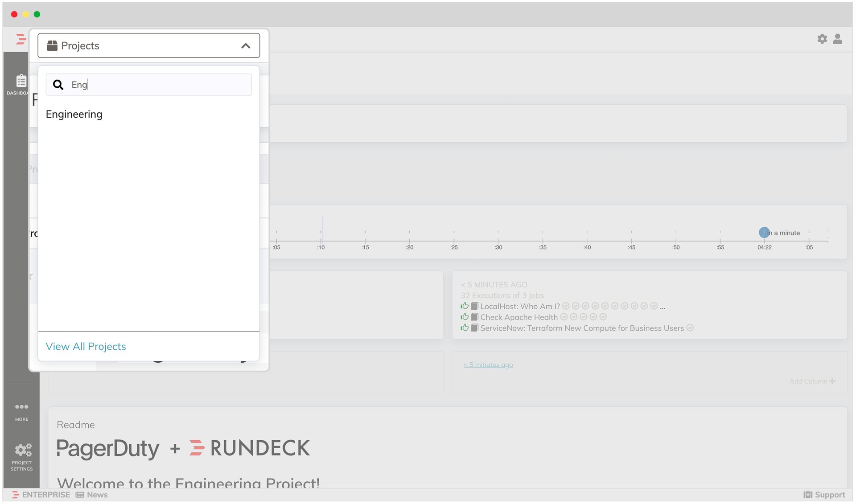The width and height of the screenshot is (856, 504).
Task: Open View All Projects link
Action: (x=86, y=347)
